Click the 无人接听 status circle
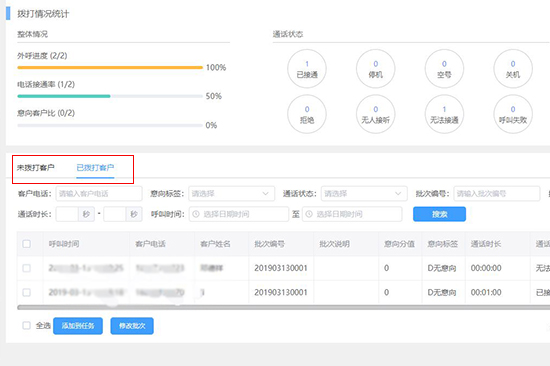This screenshot has height=366, width=550. tap(376, 114)
